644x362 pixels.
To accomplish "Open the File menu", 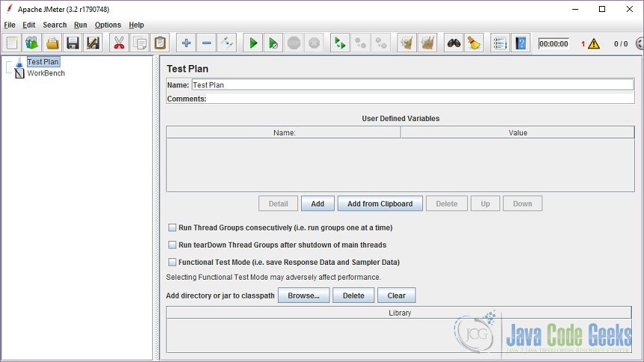I will (10, 25).
